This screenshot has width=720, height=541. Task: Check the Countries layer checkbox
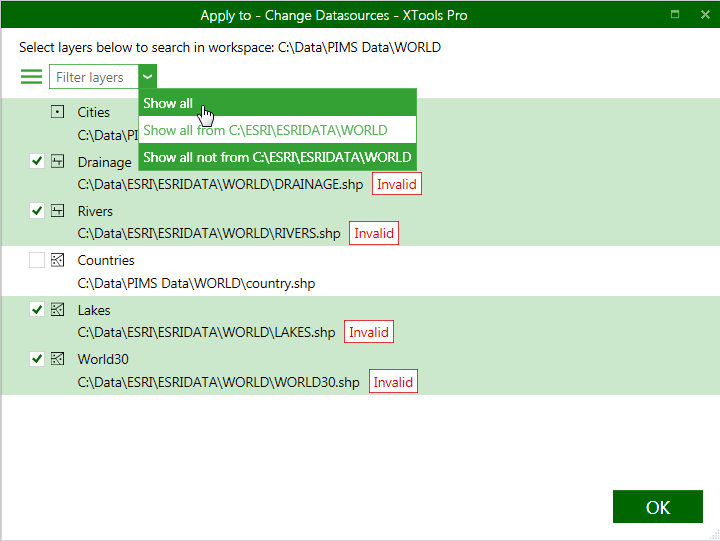[x=37, y=260]
